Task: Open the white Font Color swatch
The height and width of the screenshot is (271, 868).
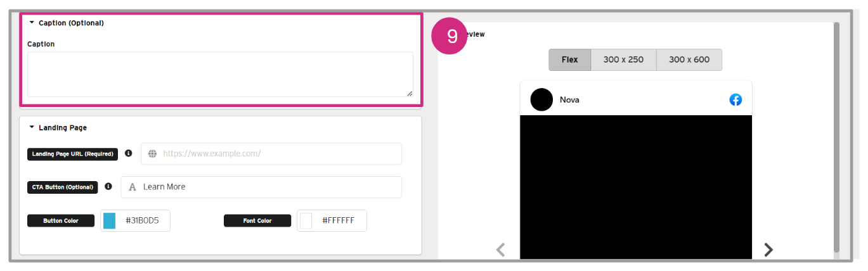Action: 306,220
